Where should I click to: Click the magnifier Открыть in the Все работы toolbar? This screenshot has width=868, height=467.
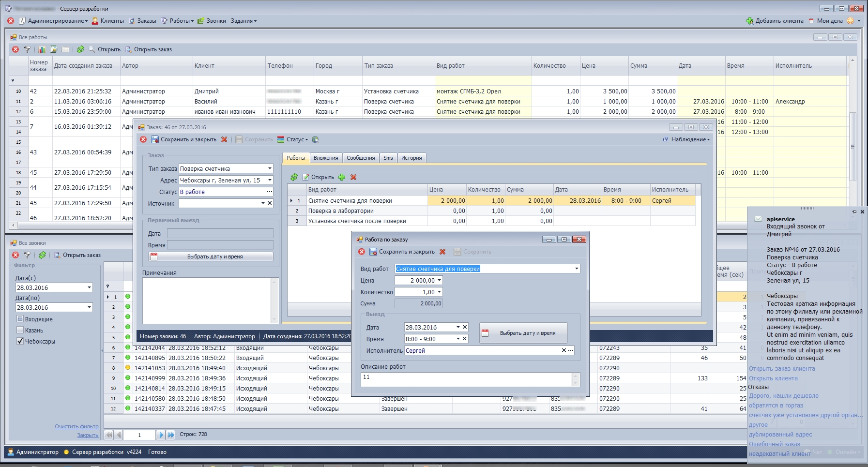[x=105, y=49]
